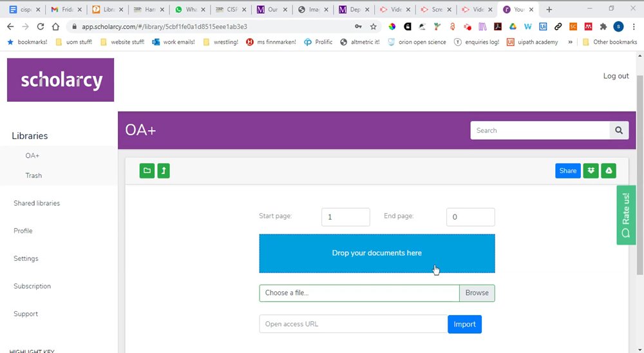Click the black open padlock extension icon
The image size is (644, 353).
click(408, 26)
